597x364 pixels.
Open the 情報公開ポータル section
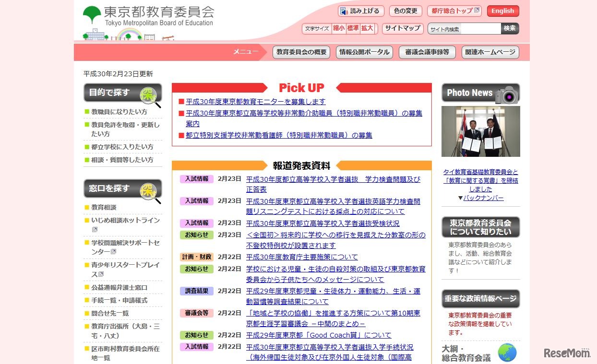(x=364, y=52)
